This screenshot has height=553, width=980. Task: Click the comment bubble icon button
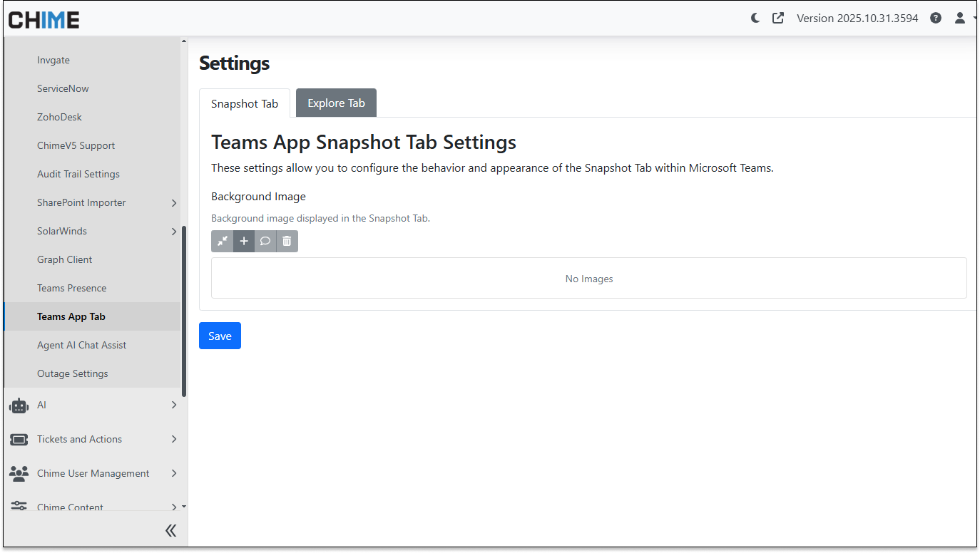265,242
